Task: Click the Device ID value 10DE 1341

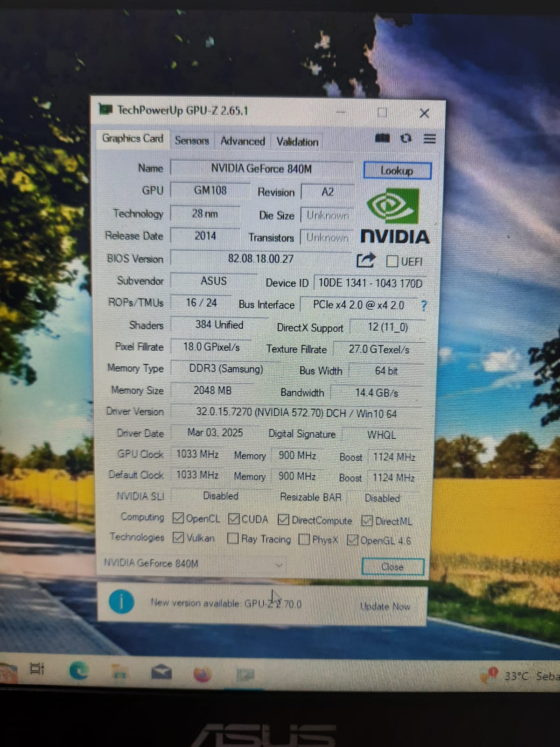Action: coord(370,283)
